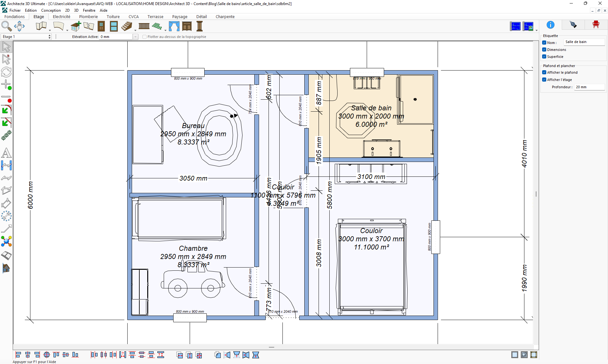Switch to the Paysage tab

(180, 17)
